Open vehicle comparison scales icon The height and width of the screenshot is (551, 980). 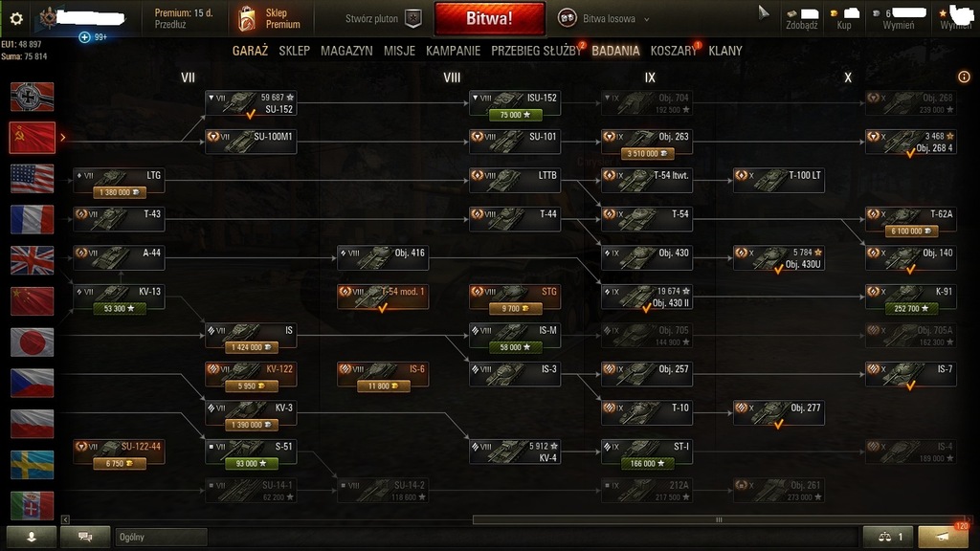pos(890,537)
